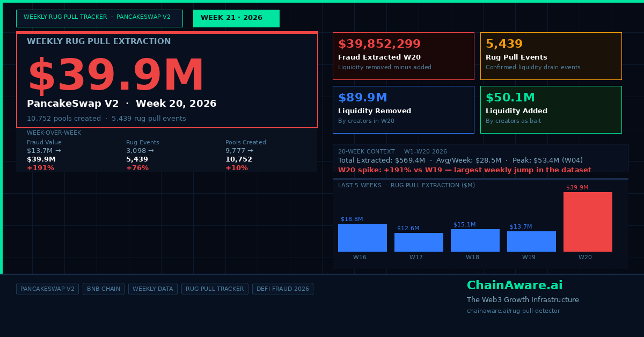Select the Liquidity Removed $89.9M card
The image size is (644, 337).
404,109
